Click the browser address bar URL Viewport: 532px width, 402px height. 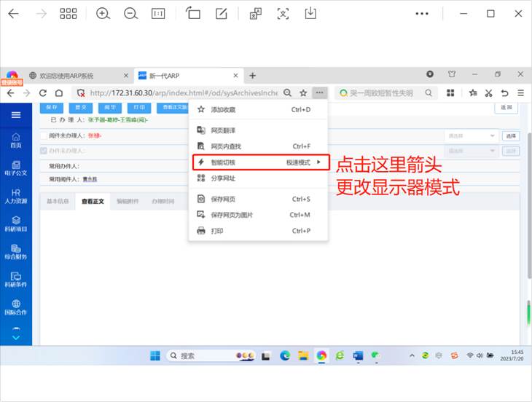[x=182, y=93]
